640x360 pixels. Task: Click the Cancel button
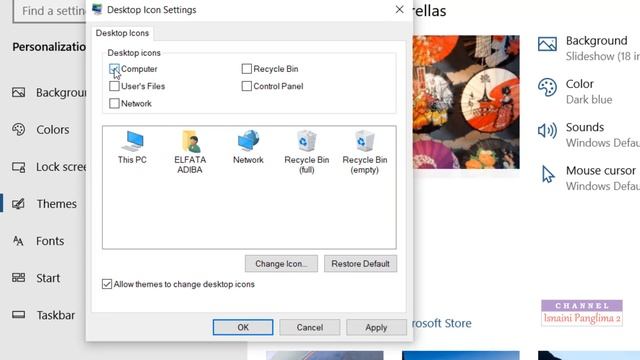(310, 327)
